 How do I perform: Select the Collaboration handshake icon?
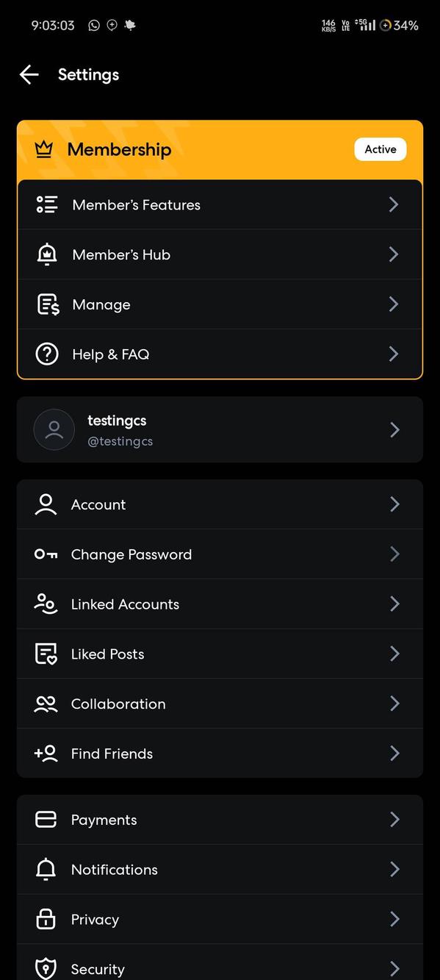(46, 704)
